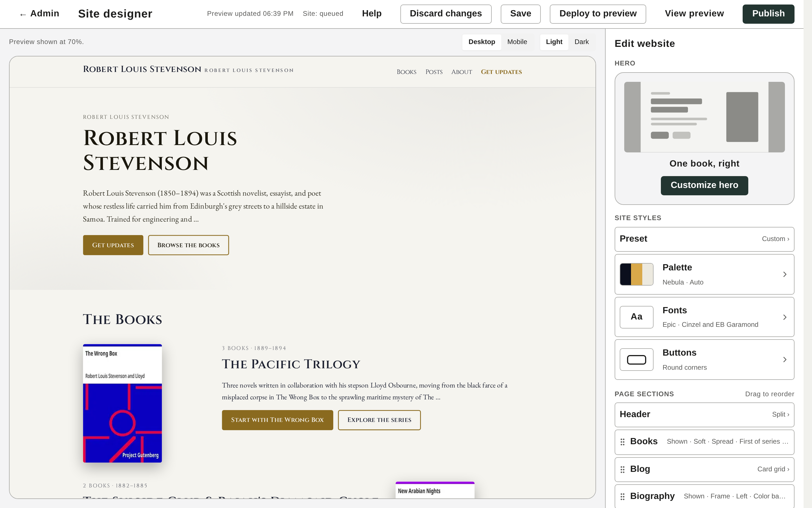Select the Light theme preview
812x508 pixels.
(x=554, y=42)
